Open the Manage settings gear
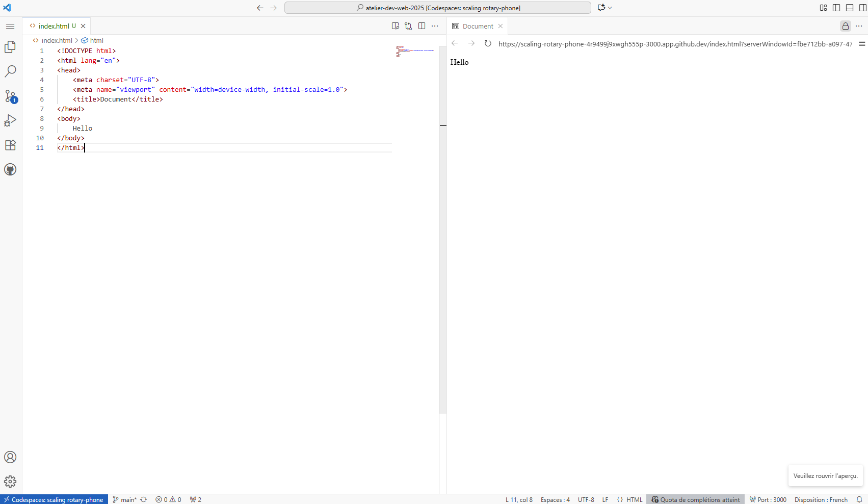 pos(10,482)
